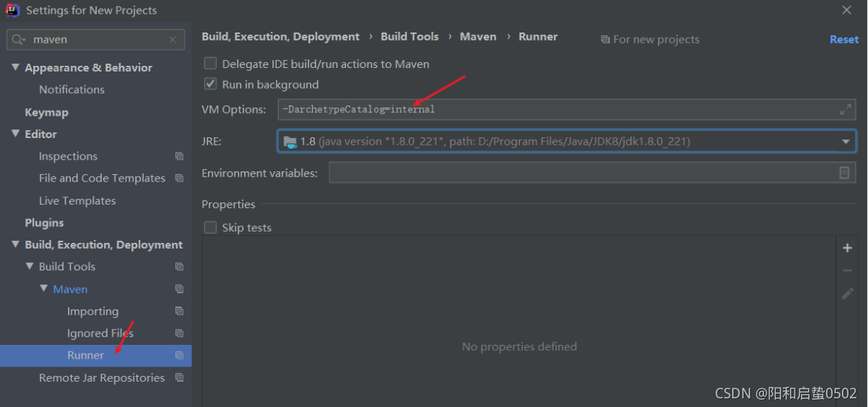The width and height of the screenshot is (868, 407).
Task: Open Environment variables editor dialog icon
Action: (844, 173)
